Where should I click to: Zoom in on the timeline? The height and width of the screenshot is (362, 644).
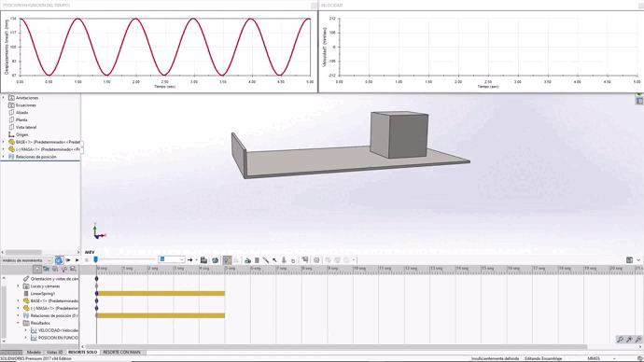629,339
